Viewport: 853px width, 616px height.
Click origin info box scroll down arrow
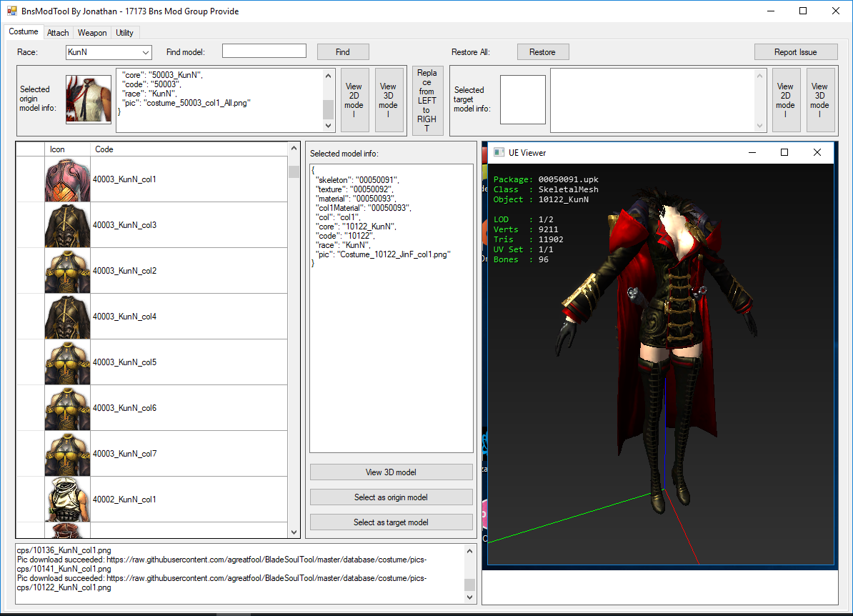pyautogui.click(x=328, y=125)
